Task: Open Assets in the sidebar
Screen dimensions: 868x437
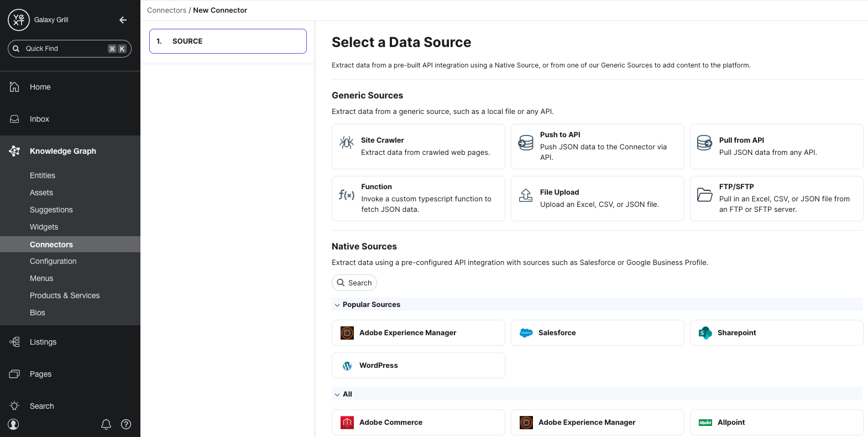Action: click(41, 193)
